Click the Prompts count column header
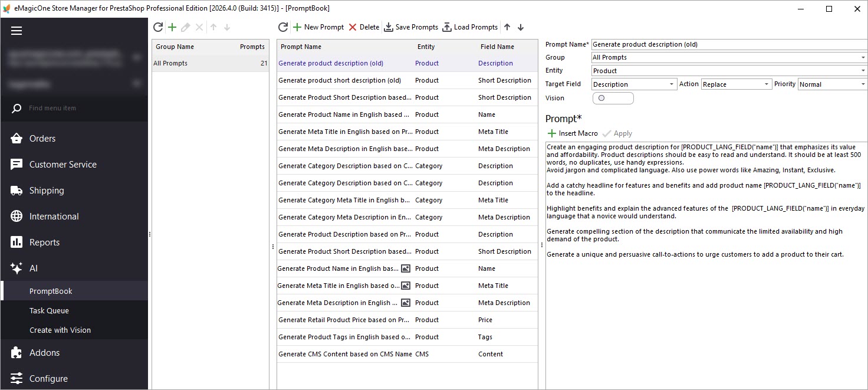The image size is (868, 390). coord(252,47)
